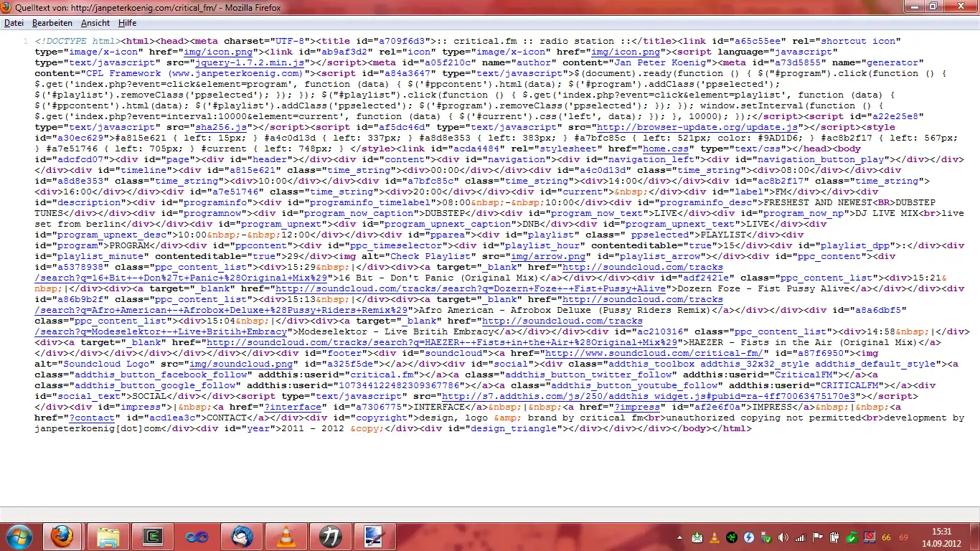This screenshot has height=551, width=980.
Task: Open the Hilfe menu
Action: pyautogui.click(x=127, y=23)
